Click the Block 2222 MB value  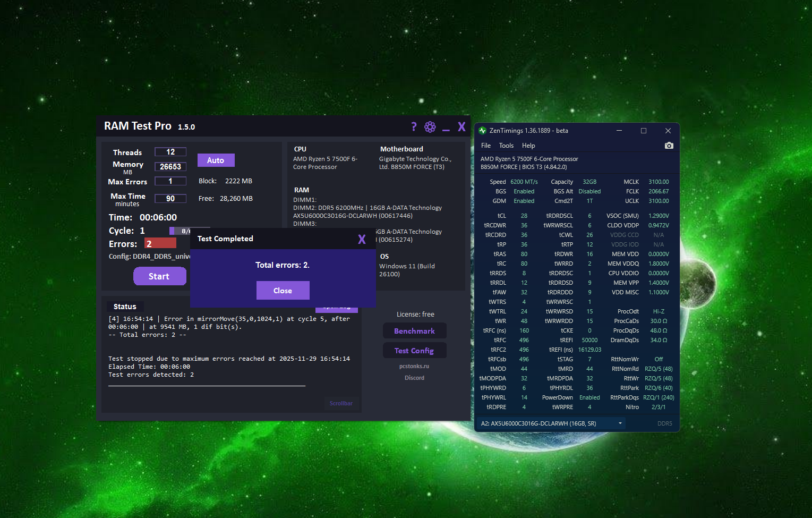click(238, 181)
